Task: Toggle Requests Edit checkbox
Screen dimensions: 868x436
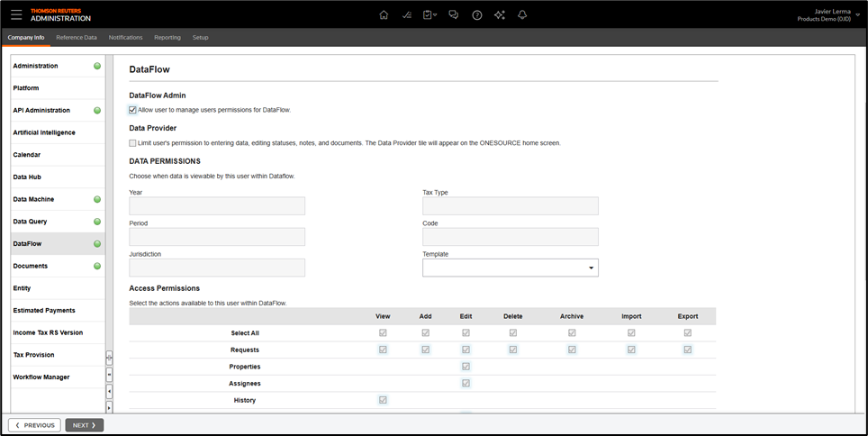Action: 466,350
